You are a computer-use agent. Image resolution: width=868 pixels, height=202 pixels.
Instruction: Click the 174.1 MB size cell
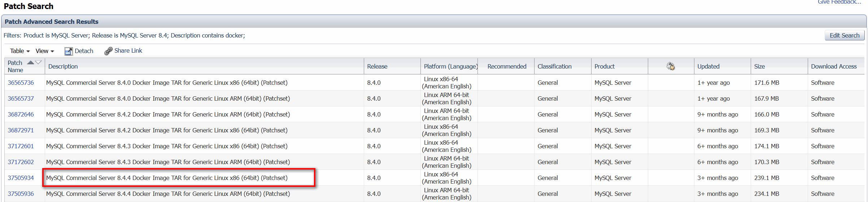pyautogui.click(x=767, y=146)
